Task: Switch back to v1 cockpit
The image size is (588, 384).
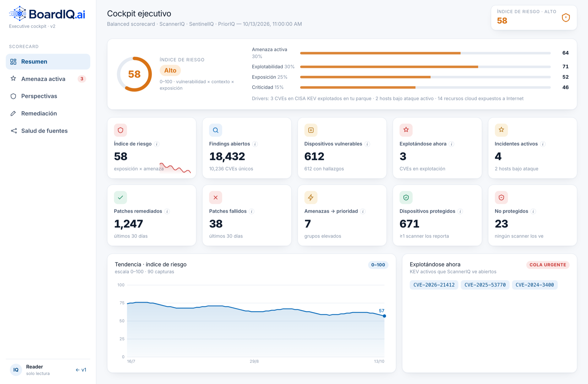Action: tap(81, 370)
